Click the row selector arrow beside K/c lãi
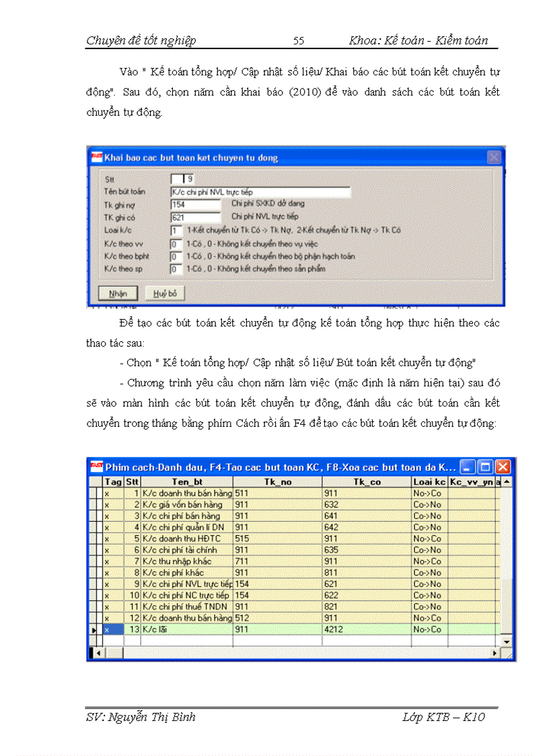This screenshot has width=549, height=756. (94, 629)
